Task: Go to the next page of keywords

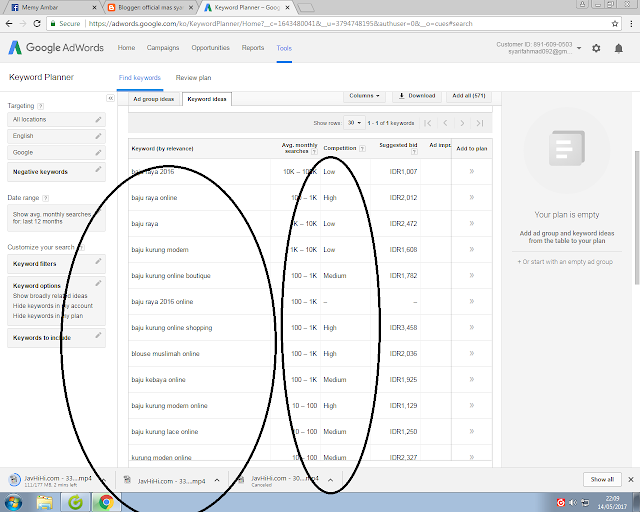Action: tap(462, 123)
